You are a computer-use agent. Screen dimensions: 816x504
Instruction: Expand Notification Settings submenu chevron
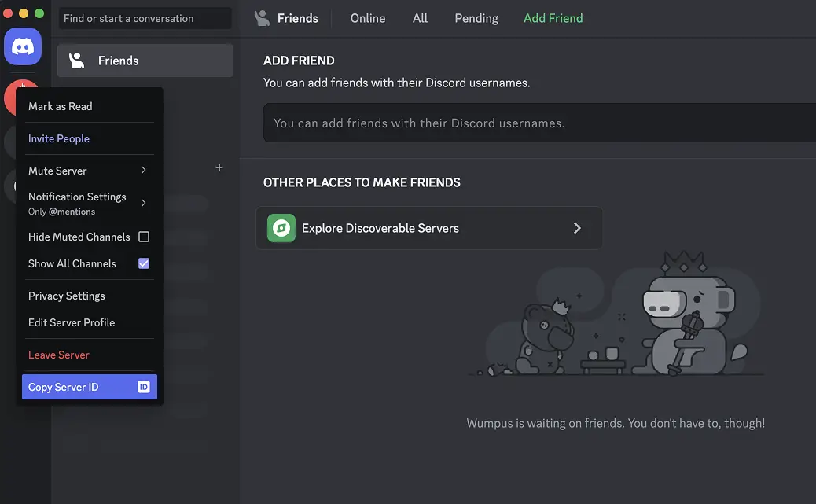tap(143, 203)
